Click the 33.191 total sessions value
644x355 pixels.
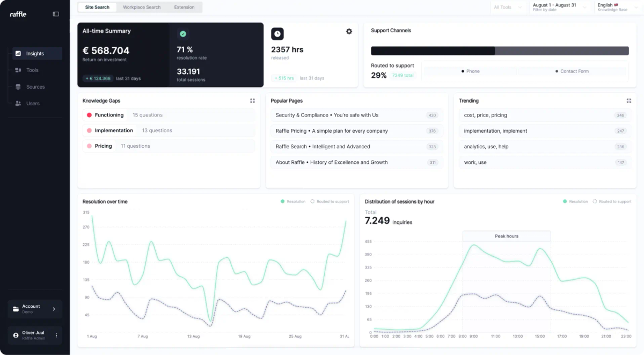188,71
